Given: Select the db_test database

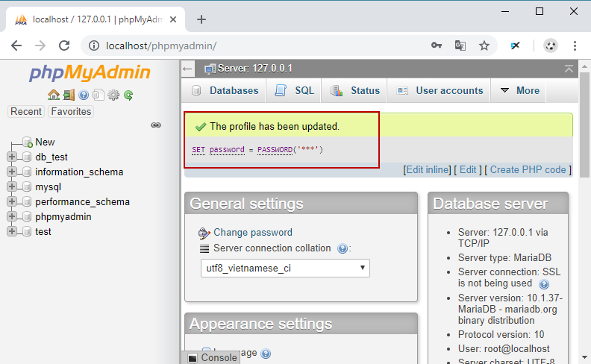Looking at the screenshot, I should [51, 157].
